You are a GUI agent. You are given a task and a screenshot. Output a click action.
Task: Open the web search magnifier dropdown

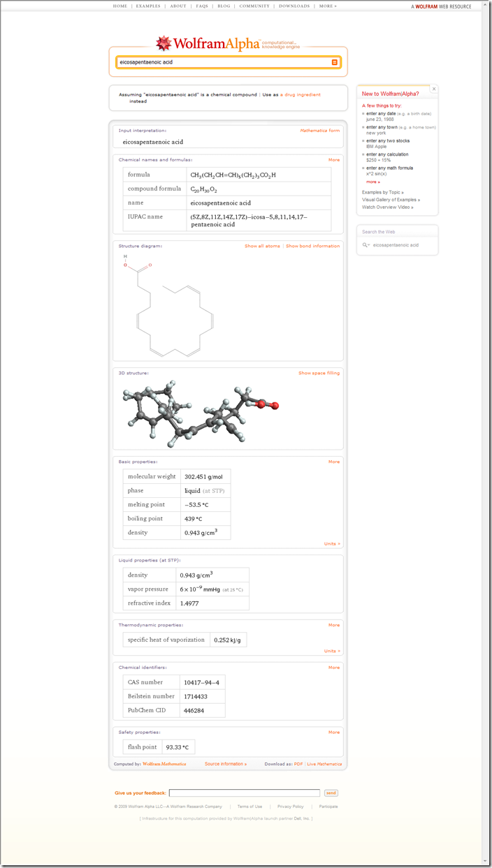click(x=366, y=245)
